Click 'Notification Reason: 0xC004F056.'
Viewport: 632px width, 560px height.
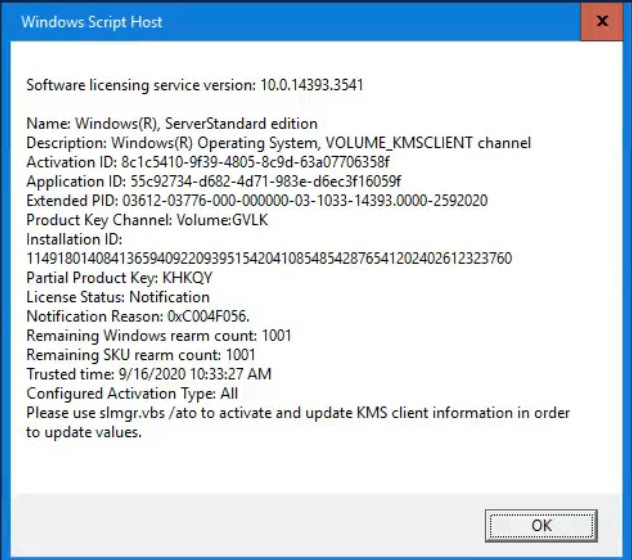tap(138, 316)
